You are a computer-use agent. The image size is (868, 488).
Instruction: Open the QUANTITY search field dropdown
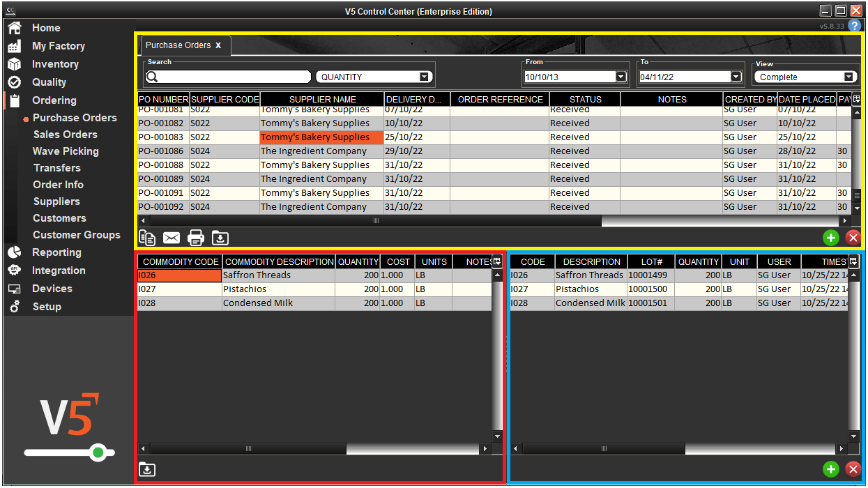tap(424, 77)
